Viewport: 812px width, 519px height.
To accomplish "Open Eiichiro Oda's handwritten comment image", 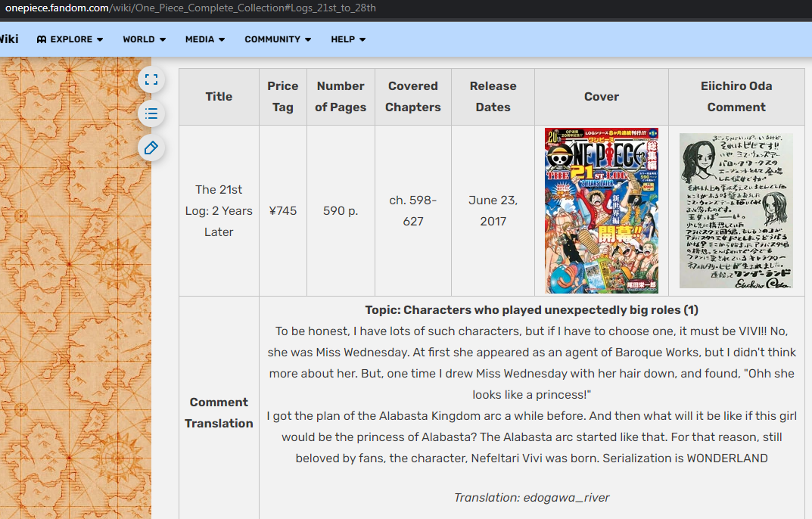I will point(736,211).
